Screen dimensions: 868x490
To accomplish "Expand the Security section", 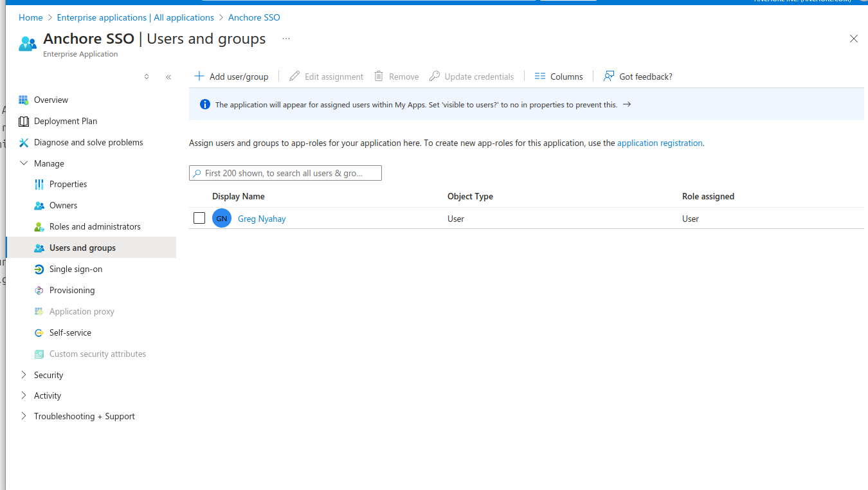I will (24, 375).
